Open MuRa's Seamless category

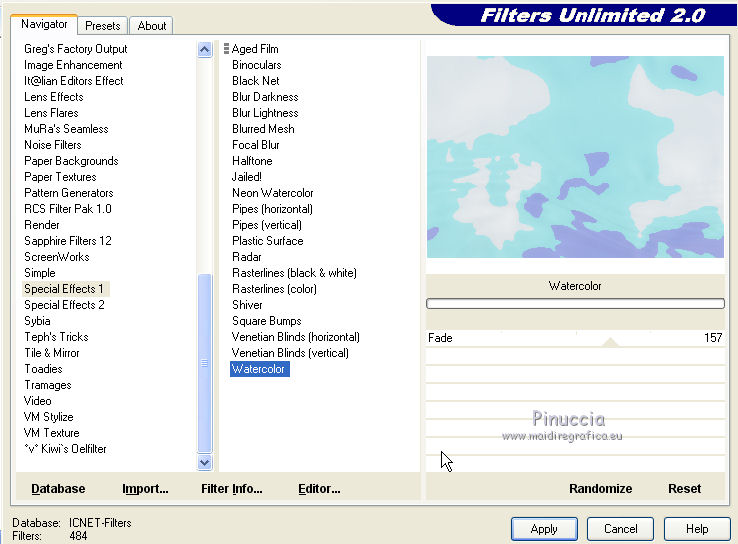tap(66, 129)
